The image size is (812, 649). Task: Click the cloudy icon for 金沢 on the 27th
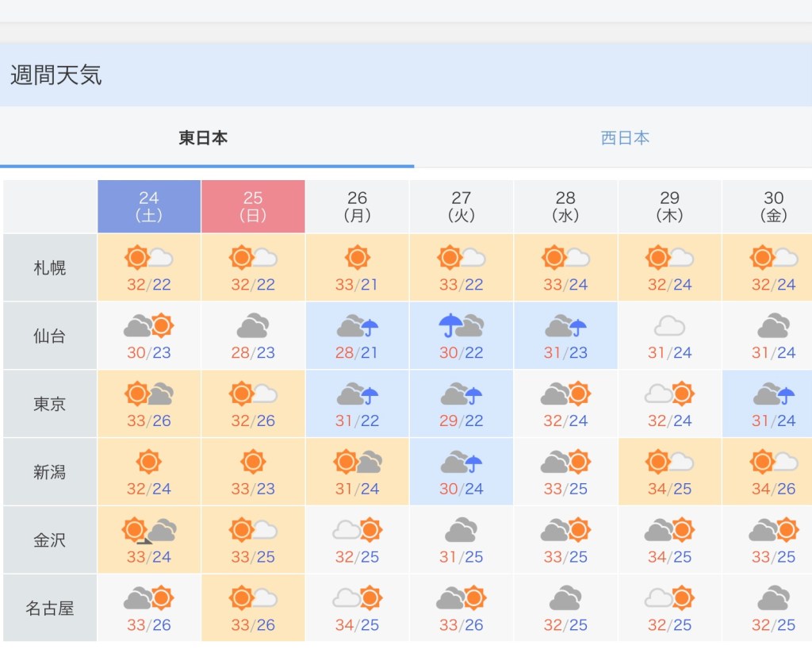pos(461,530)
